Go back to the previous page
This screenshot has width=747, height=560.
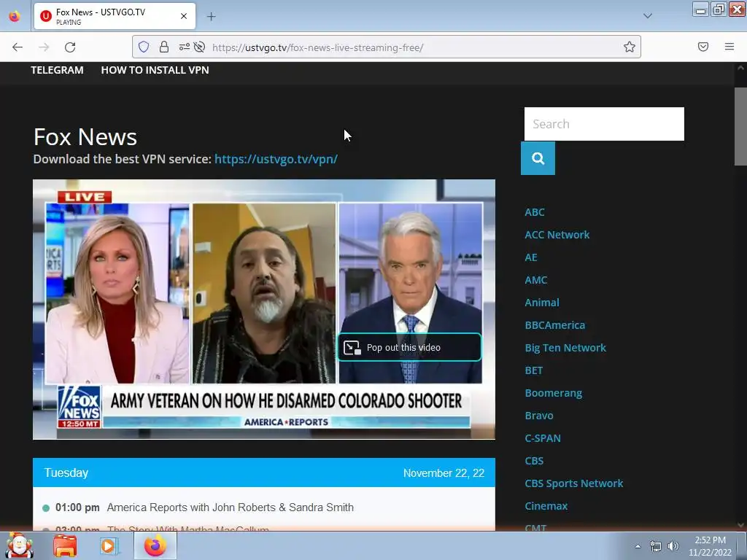[x=18, y=47]
